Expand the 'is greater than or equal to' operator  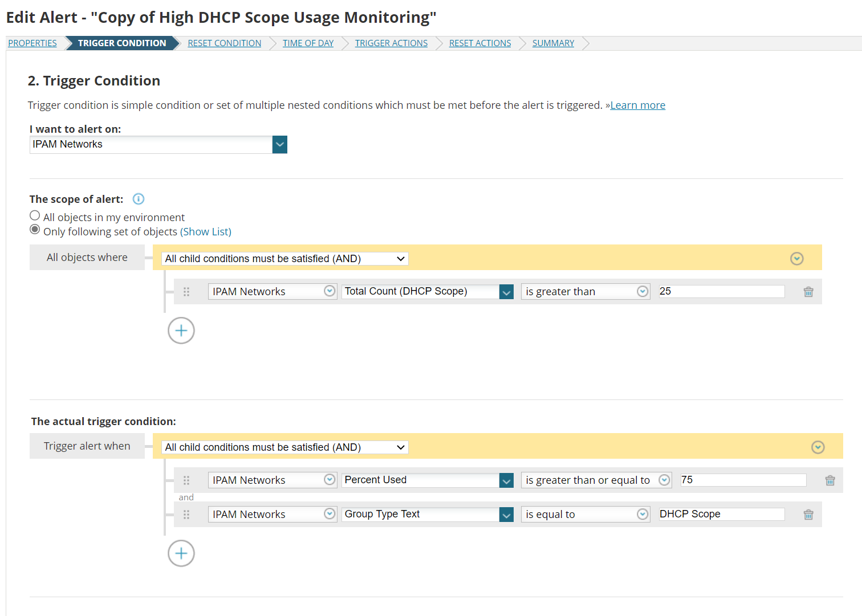664,480
